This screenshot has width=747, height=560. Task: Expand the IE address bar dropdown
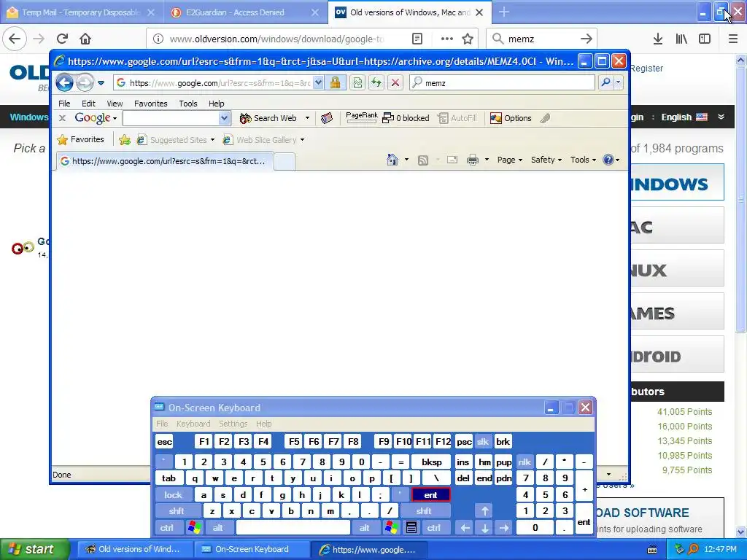[x=318, y=83]
